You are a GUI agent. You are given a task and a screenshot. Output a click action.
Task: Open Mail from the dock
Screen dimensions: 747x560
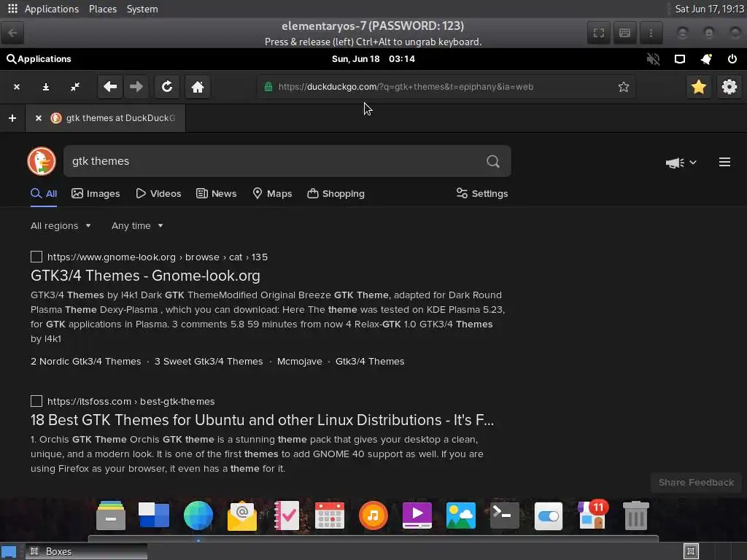click(x=242, y=516)
